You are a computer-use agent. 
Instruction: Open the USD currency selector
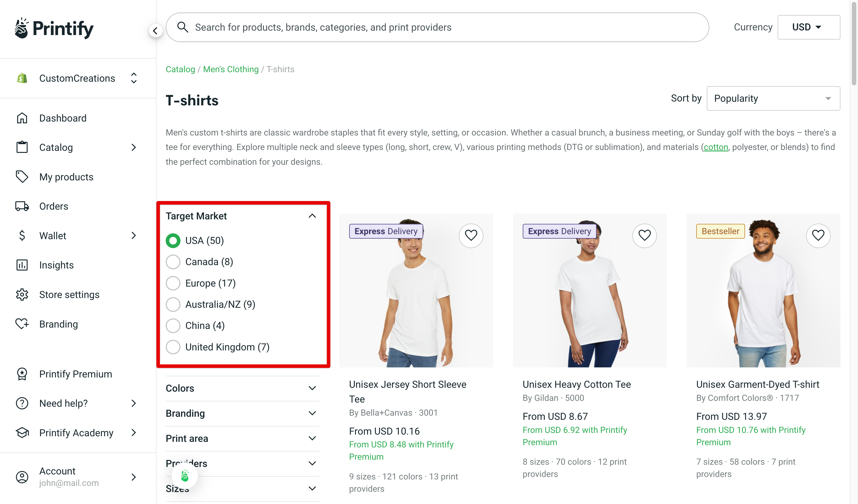(x=809, y=27)
